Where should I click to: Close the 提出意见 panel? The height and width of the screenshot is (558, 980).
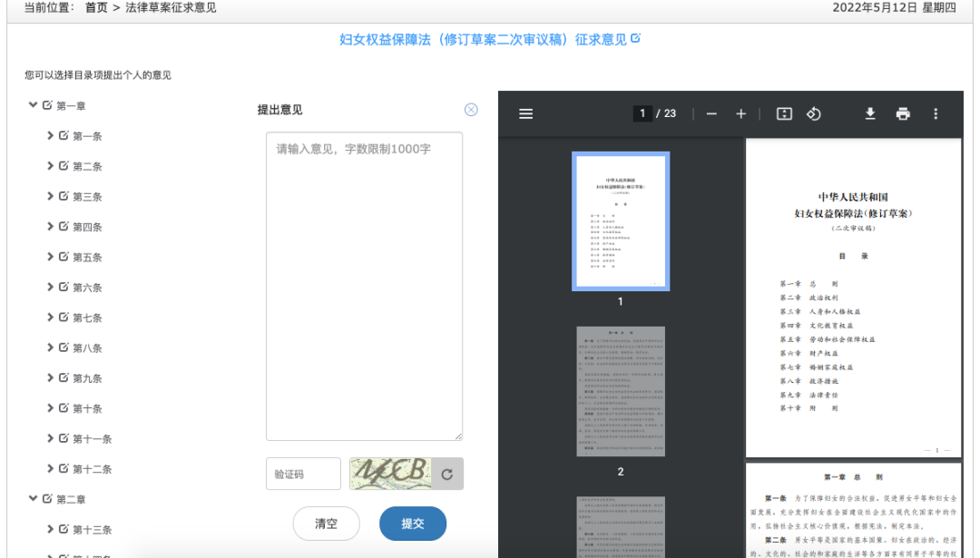[x=471, y=110]
